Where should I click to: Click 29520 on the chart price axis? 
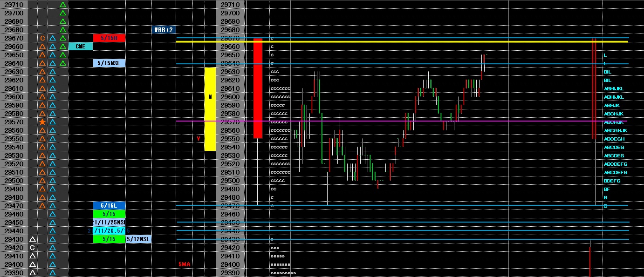pyautogui.click(x=229, y=164)
